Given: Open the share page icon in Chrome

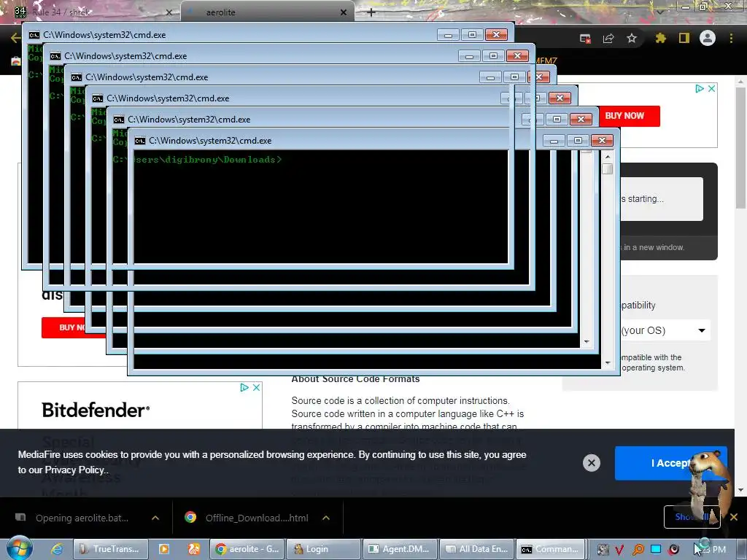Looking at the screenshot, I should coord(608,39).
